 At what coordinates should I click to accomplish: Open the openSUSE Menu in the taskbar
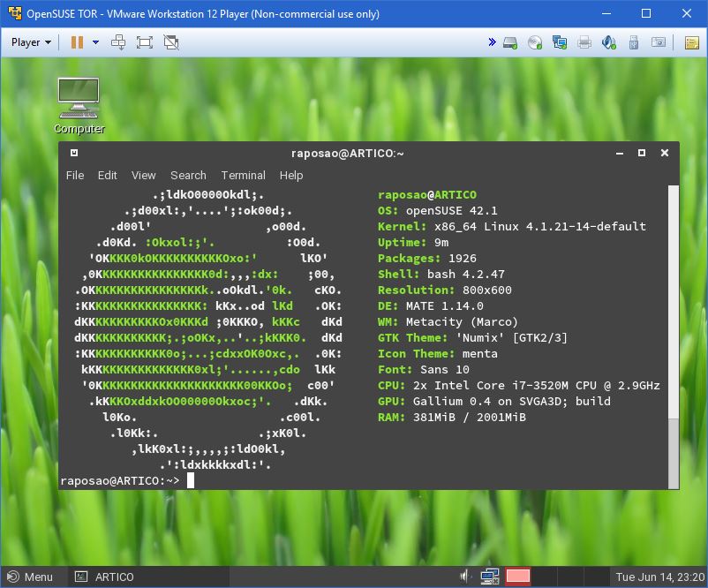(x=29, y=577)
